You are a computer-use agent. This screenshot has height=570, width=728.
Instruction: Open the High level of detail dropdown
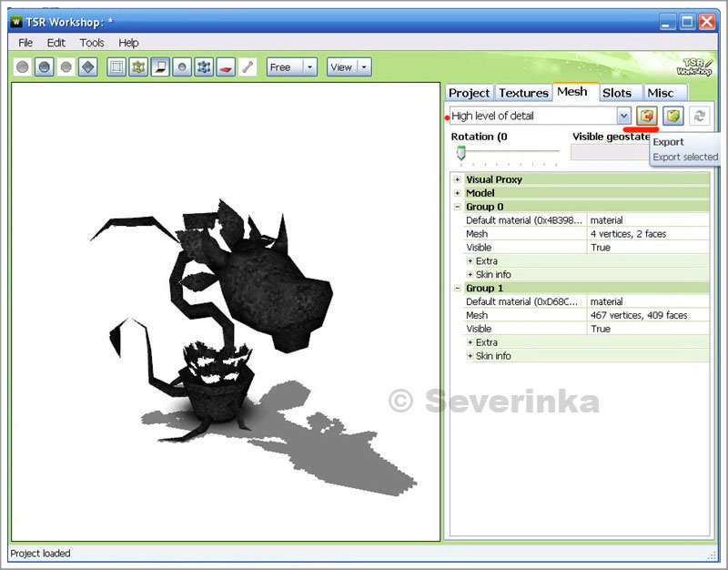tap(623, 116)
